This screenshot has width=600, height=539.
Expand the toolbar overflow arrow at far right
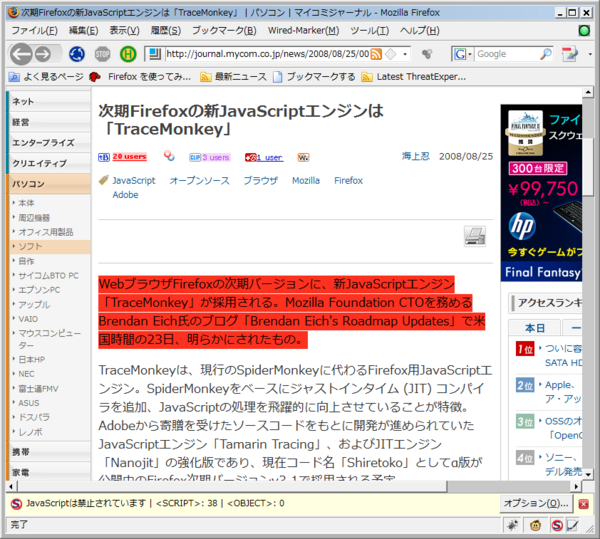pyautogui.click(x=590, y=54)
